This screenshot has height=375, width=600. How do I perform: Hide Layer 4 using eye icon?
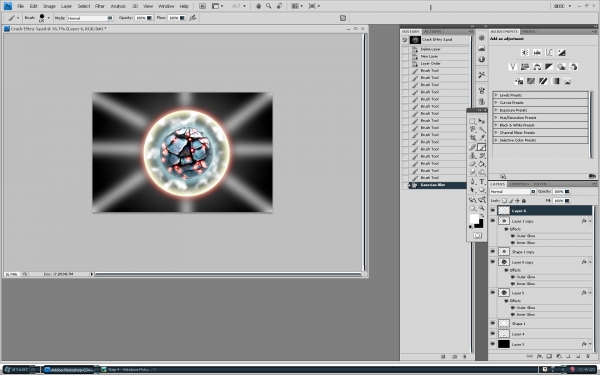(492, 334)
